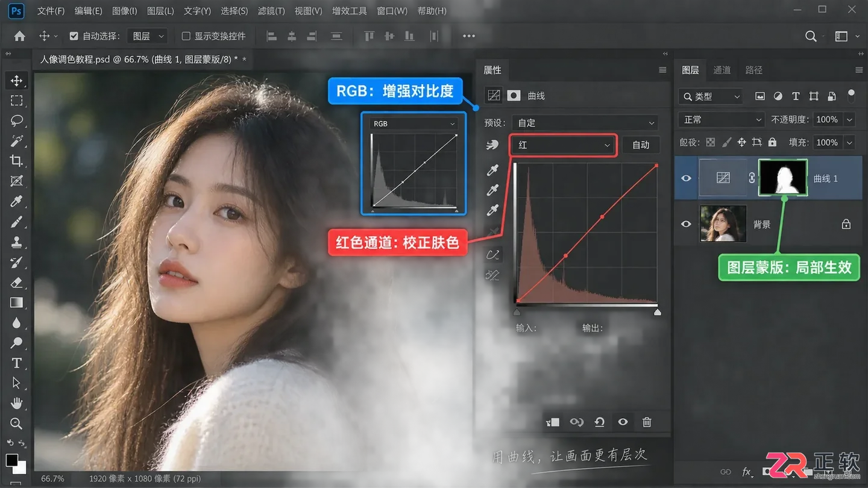Switch to the 路径 tab

754,70
